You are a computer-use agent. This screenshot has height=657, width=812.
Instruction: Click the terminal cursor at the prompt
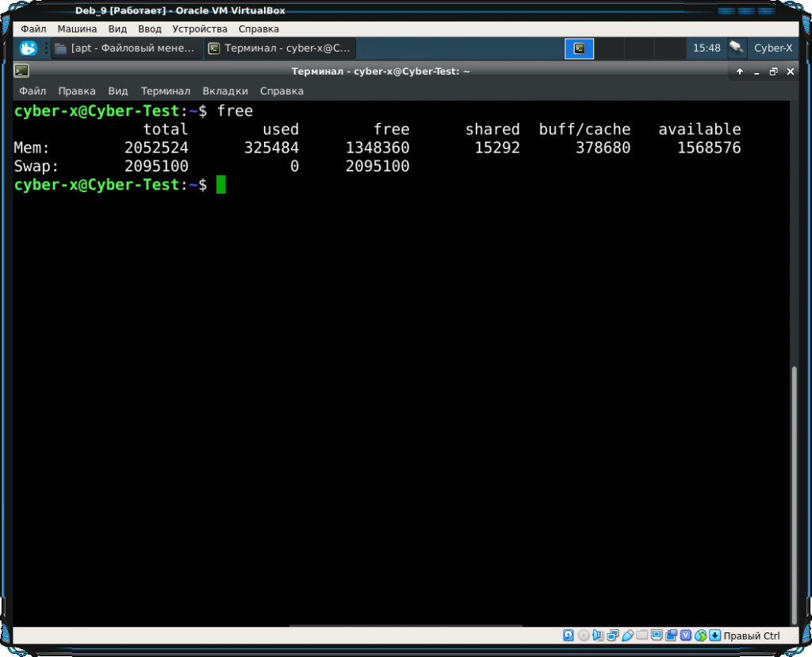tap(221, 184)
